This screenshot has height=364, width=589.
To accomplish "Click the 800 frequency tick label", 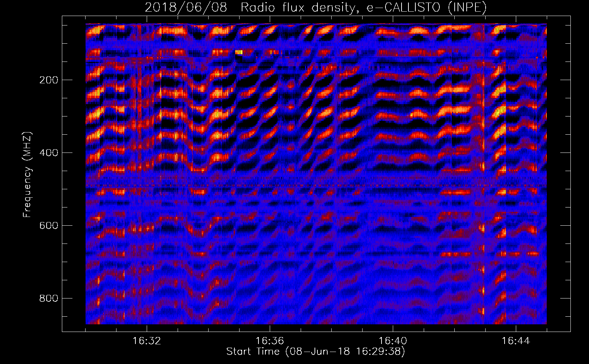I will (x=49, y=298).
